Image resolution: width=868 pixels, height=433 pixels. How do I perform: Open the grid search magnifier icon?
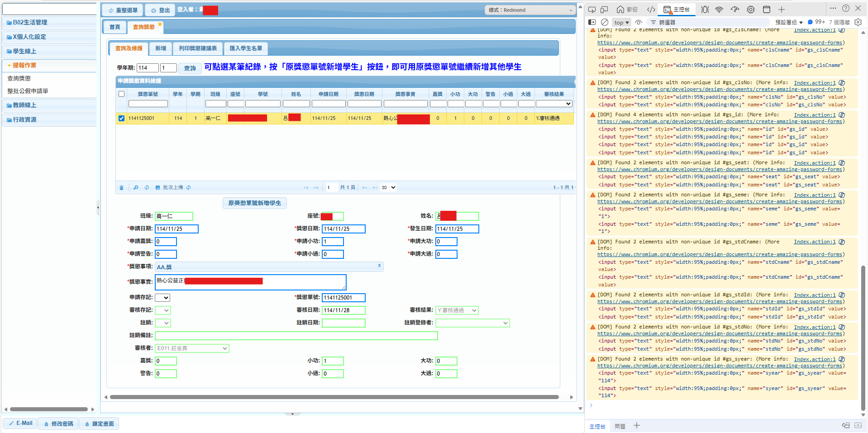[x=136, y=187]
